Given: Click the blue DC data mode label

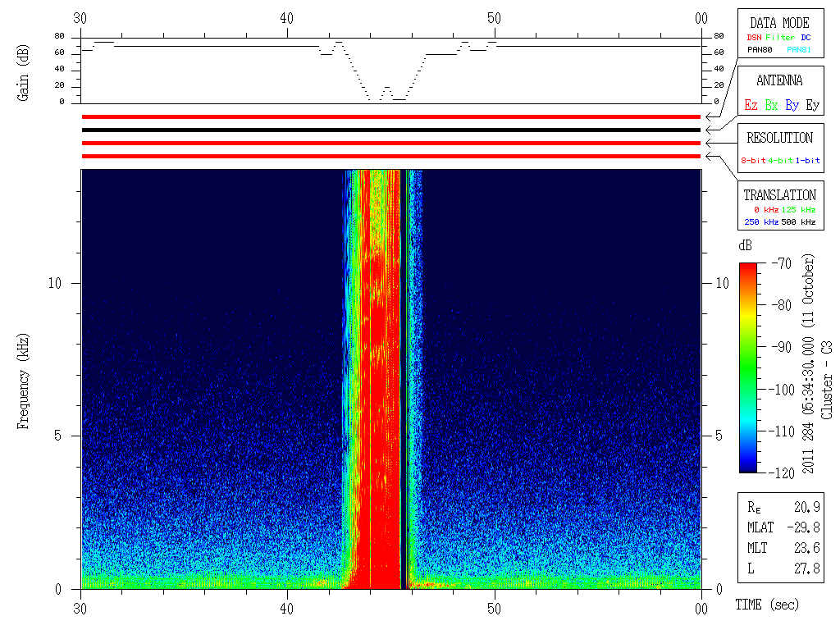Looking at the screenshot, I should [806, 38].
